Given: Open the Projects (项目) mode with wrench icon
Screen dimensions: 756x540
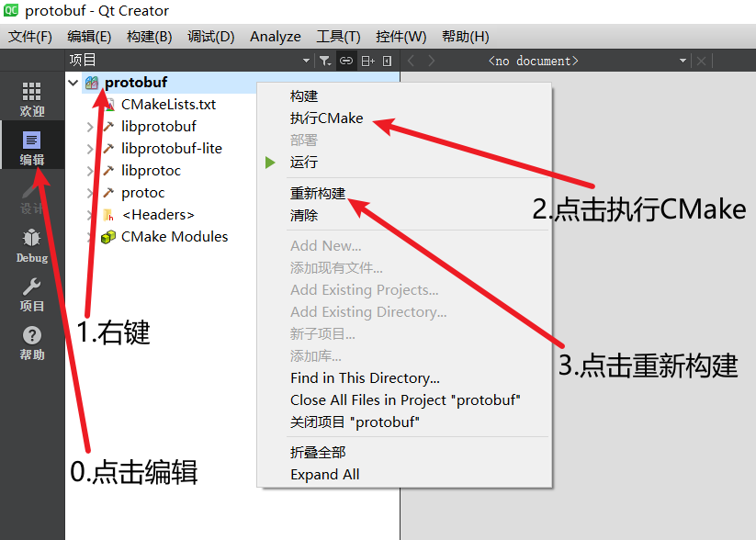Looking at the screenshot, I should 32,294.
